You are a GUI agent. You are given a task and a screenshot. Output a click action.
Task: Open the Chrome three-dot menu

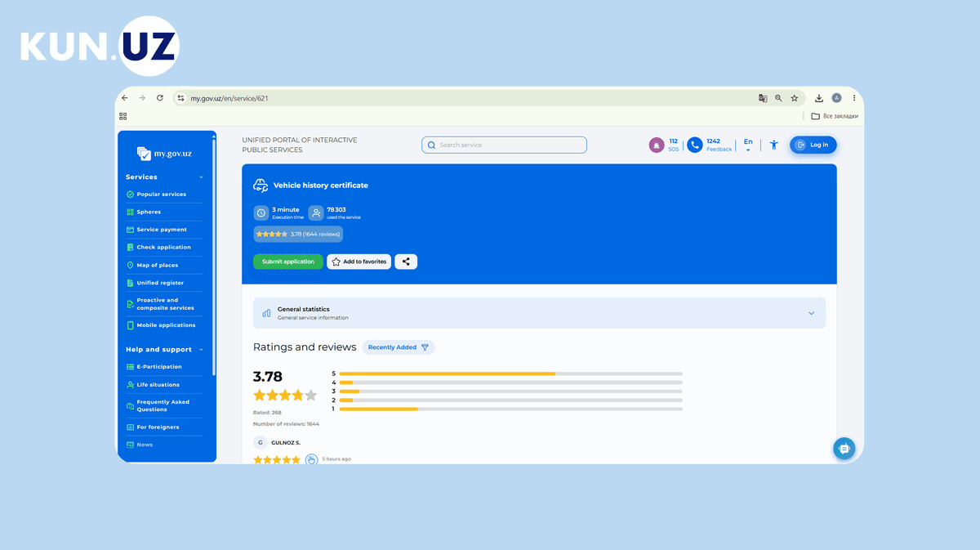point(854,98)
